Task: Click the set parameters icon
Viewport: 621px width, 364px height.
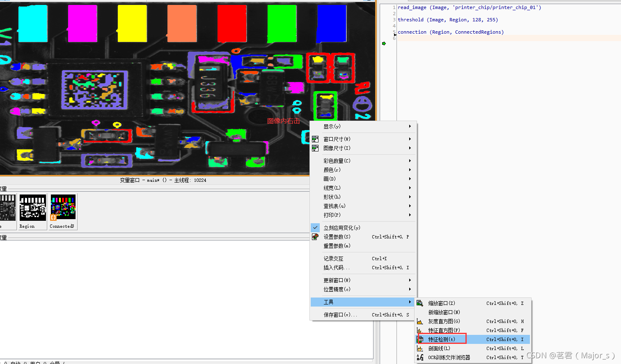Action: pyautogui.click(x=315, y=237)
